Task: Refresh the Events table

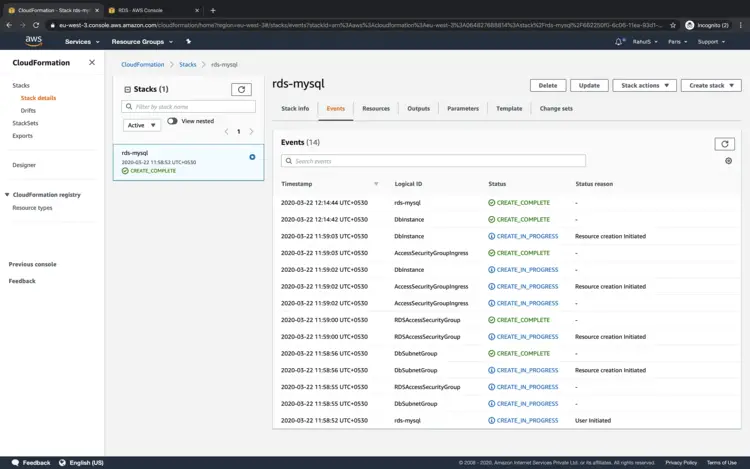Action: pos(724,144)
